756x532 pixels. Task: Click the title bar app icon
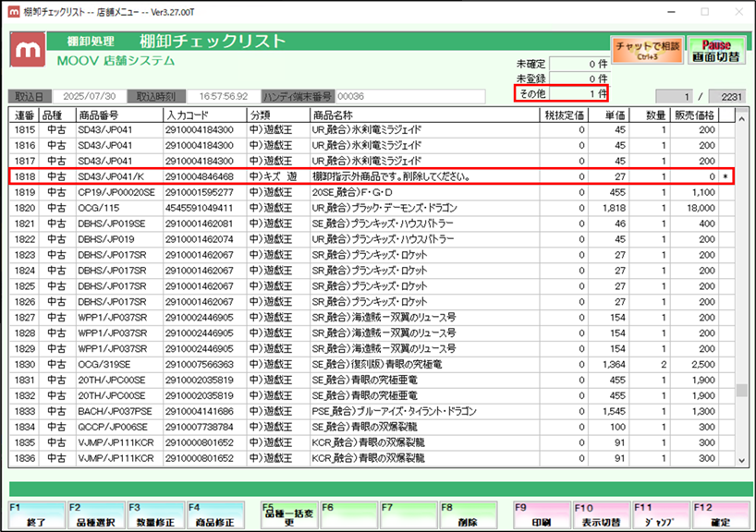click(14, 12)
